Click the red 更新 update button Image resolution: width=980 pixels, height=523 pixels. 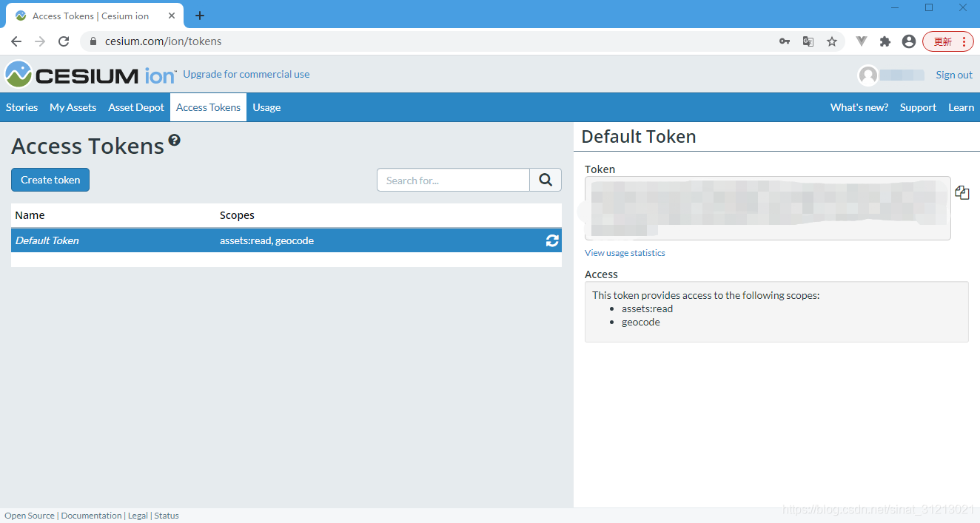[x=948, y=41]
